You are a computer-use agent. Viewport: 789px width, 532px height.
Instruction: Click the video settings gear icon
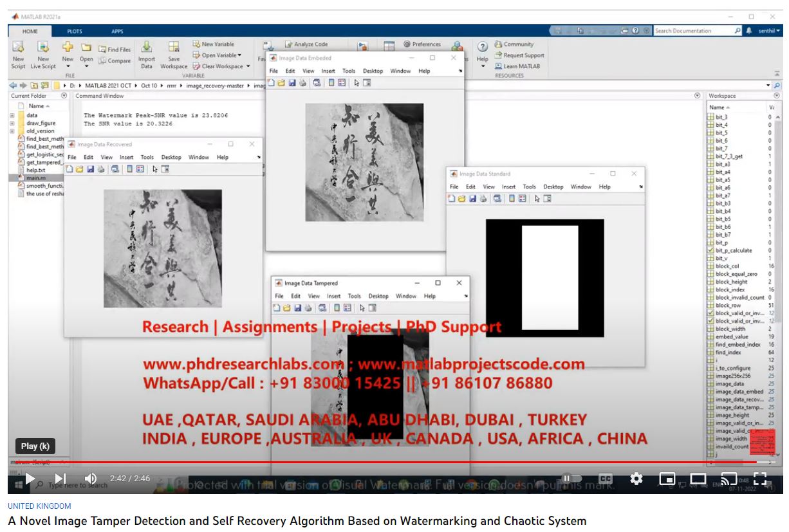[x=636, y=479]
